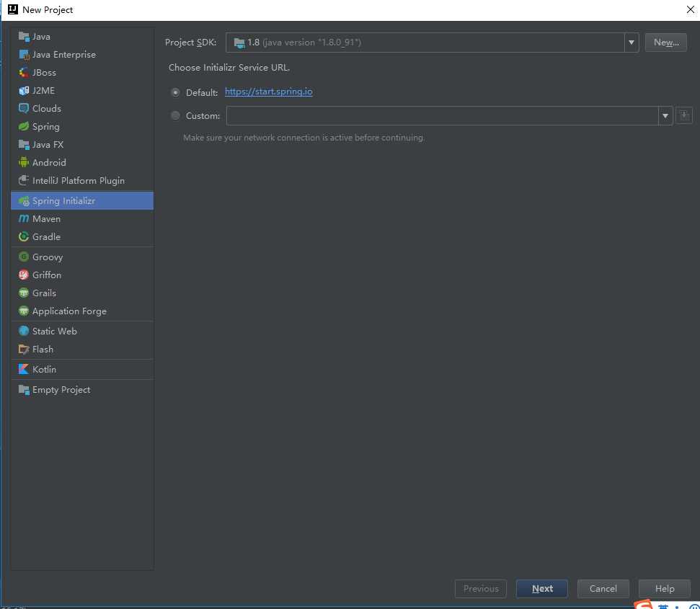The width and height of the screenshot is (700, 609).
Task: Click the Cancel button
Action: (x=603, y=589)
